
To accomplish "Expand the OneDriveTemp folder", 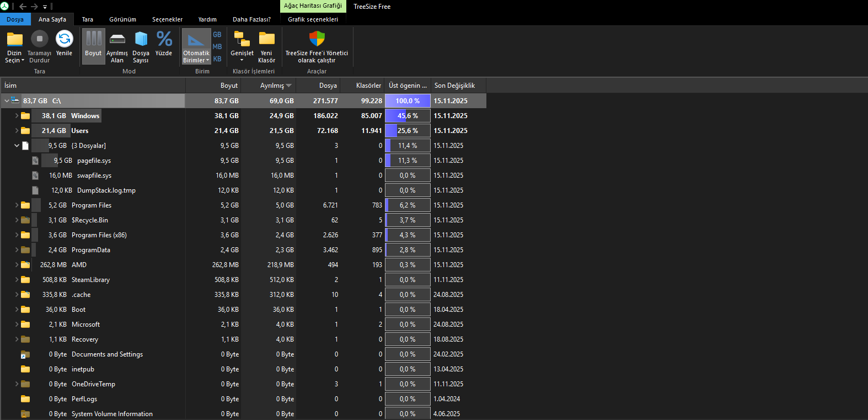I will click(17, 384).
